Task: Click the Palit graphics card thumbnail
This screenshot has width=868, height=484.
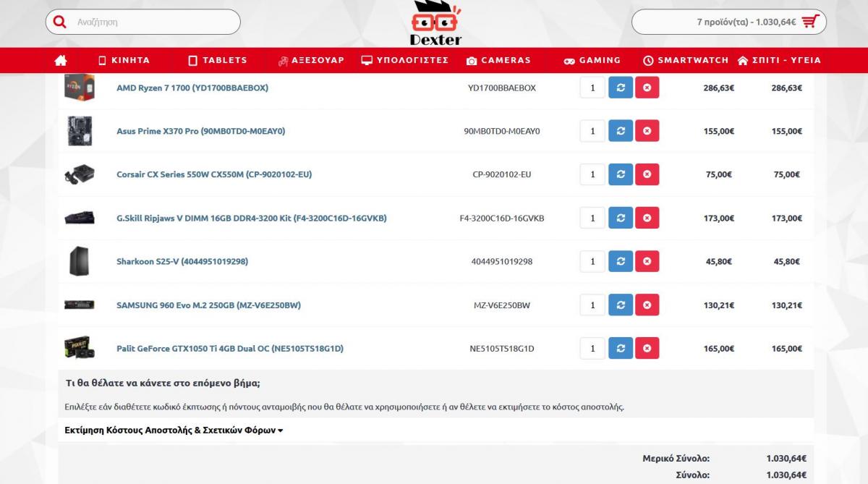Action: coord(79,348)
